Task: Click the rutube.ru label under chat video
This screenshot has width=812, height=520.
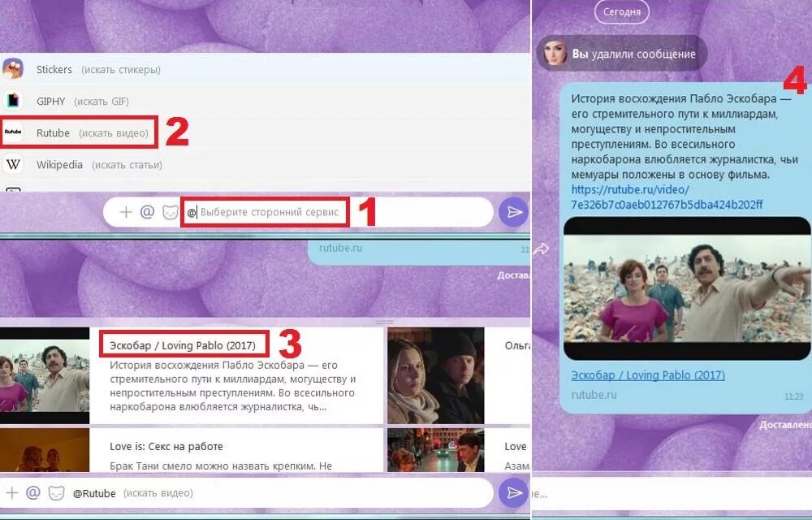Action: (594, 395)
